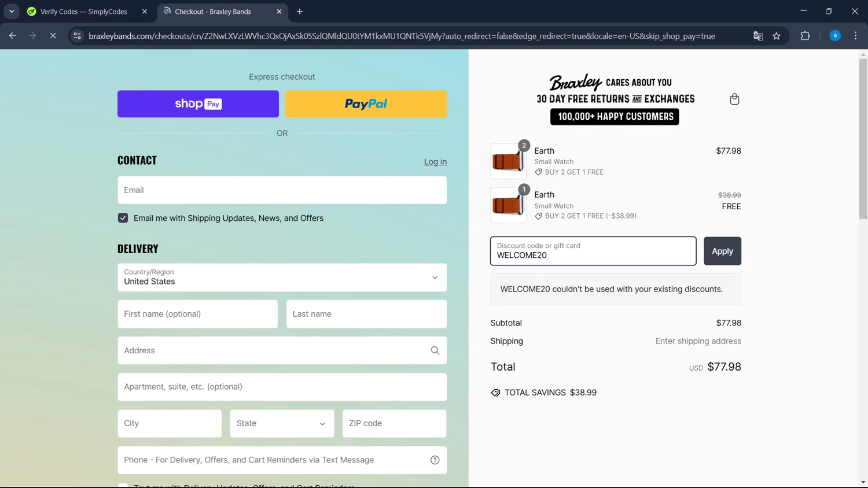Open the Extensions puzzle icon
This screenshot has height=488, width=868.
tap(805, 36)
